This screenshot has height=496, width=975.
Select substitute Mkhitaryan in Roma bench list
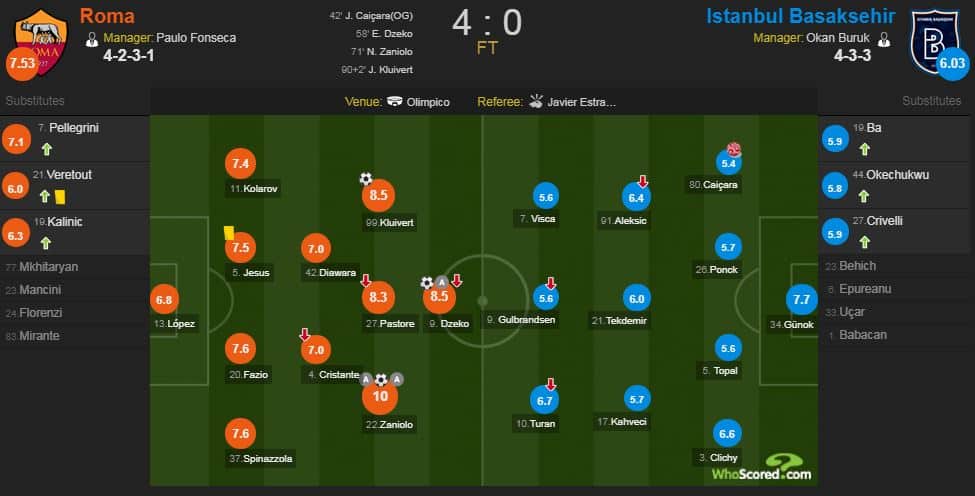pyautogui.click(x=42, y=267)
